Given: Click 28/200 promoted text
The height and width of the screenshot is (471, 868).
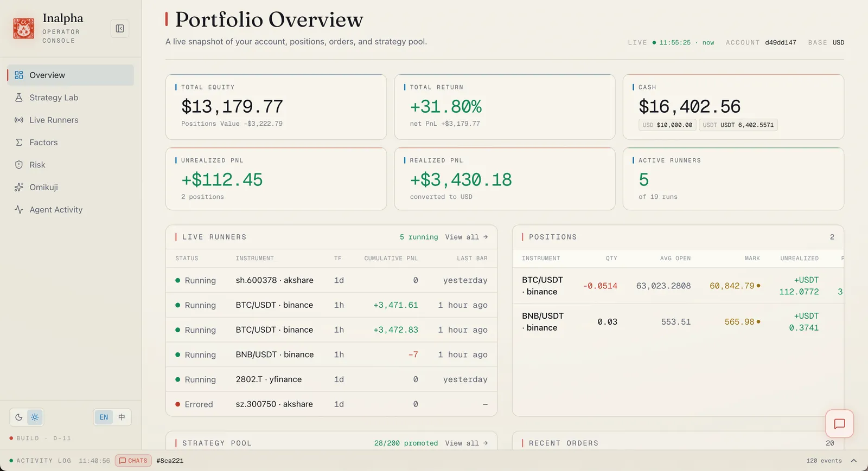Looking at the screenshot, I should [x=406, y=443].
